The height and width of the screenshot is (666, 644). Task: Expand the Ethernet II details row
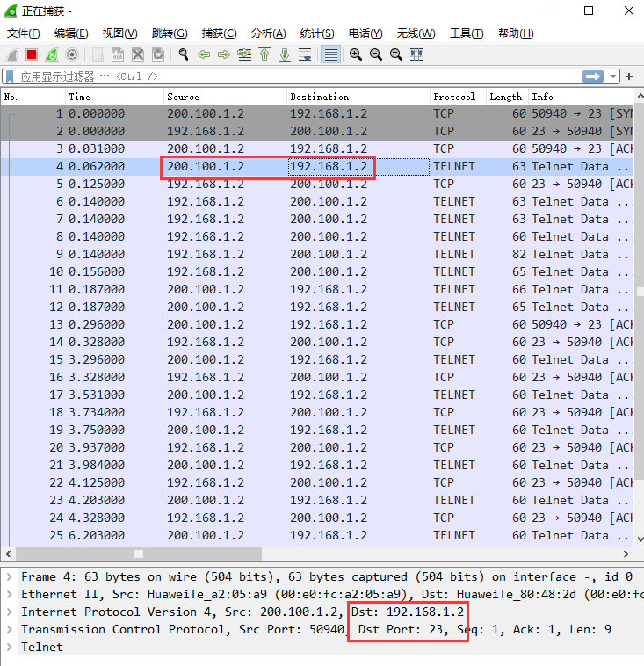click(x=10, y=594)
